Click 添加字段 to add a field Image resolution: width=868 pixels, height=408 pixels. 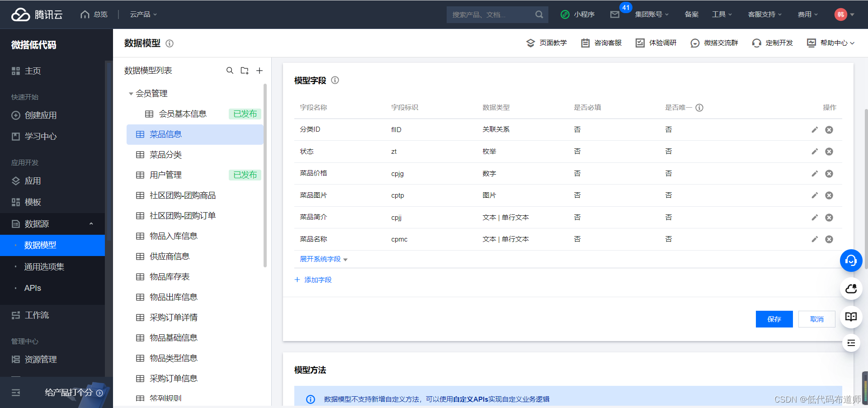coord(313,280)
